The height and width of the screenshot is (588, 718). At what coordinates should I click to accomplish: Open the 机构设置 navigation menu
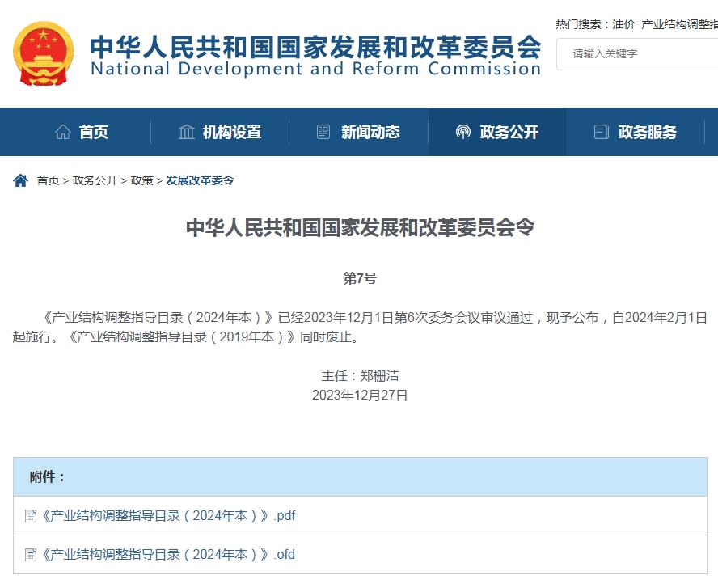[x=232, y=132]
